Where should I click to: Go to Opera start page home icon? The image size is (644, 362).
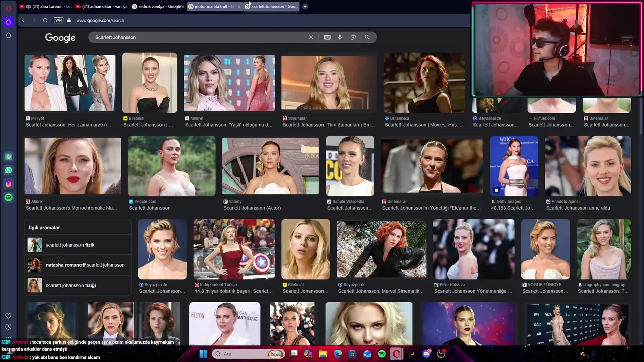[8, 22]
